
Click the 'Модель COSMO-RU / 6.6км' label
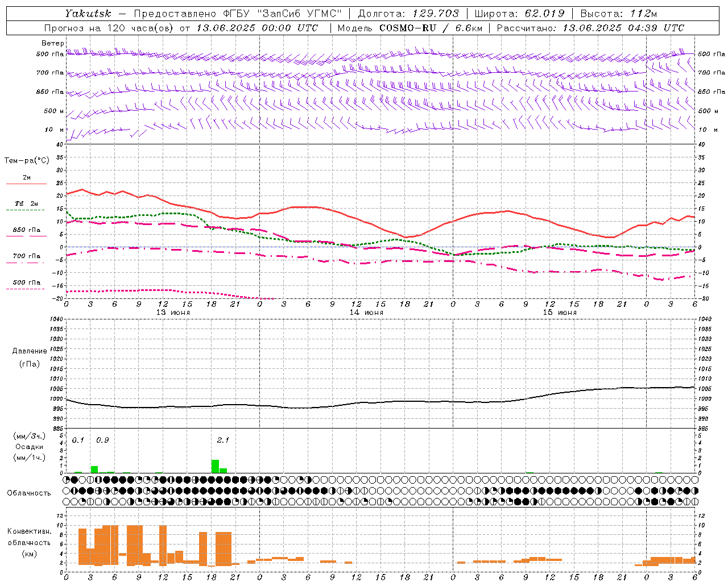pyautogui.click(x=409, y=28)
